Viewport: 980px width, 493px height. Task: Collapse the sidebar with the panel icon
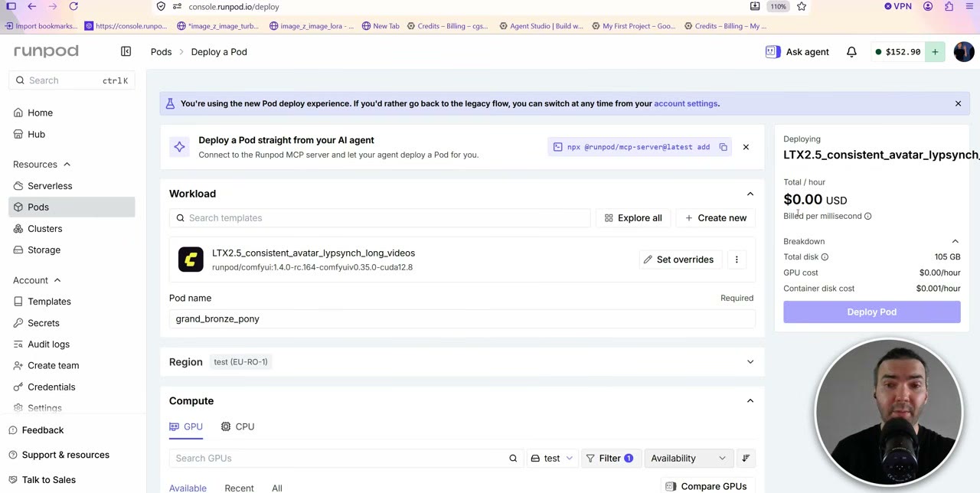tap(126, 51)
